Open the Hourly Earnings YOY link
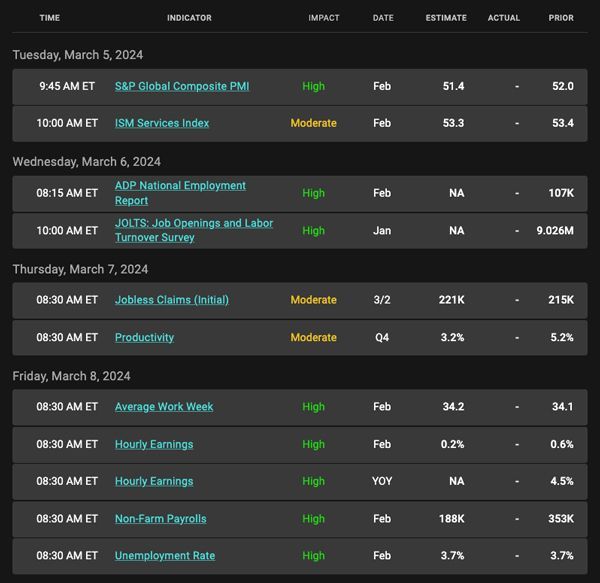Screen dimensions: 600x583 154,481
